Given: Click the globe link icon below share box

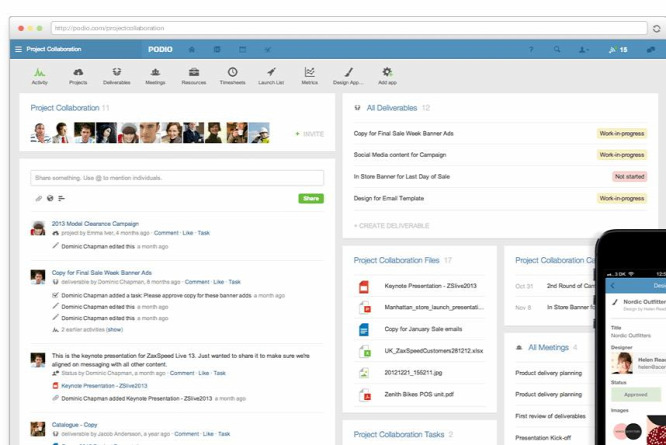Looking at the screenshot, I should coord(50,198).
